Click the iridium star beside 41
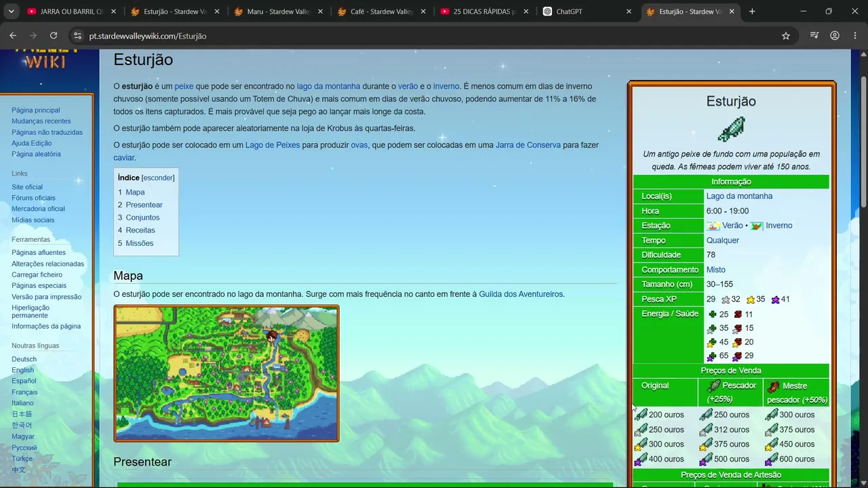The width and height of the screenshot is (868, 488). [x=775, y=300]
